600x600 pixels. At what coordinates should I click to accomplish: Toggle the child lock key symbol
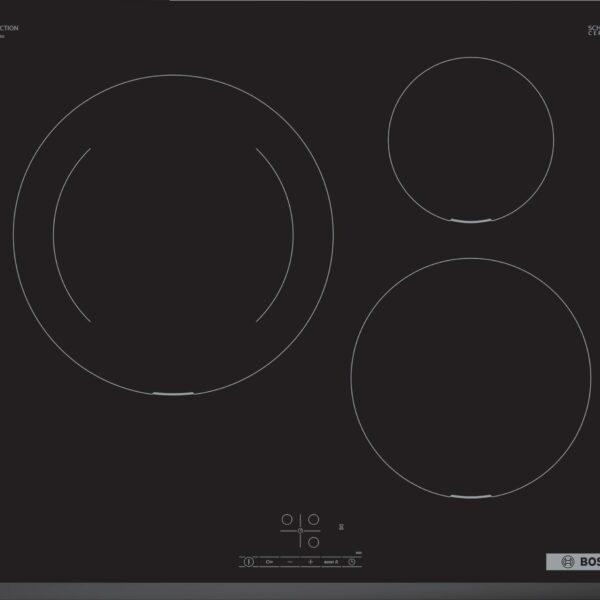click(270, 562)
